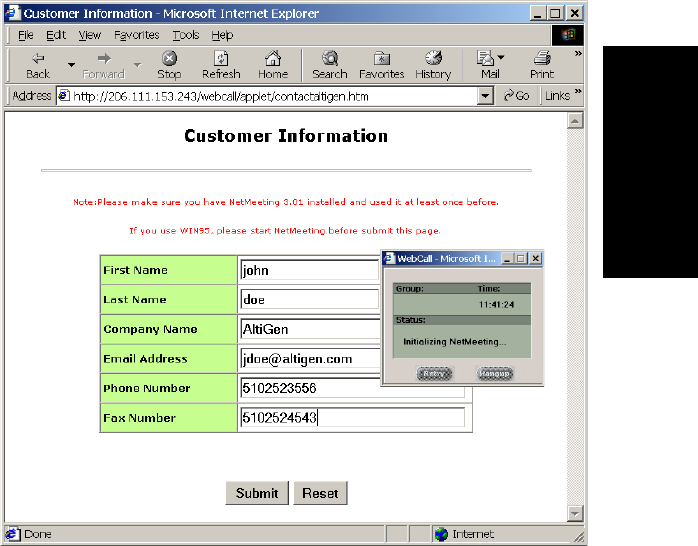The image size is (698, 546).
Task: Click the Print toolbar icon
Action: pos(542,59)
